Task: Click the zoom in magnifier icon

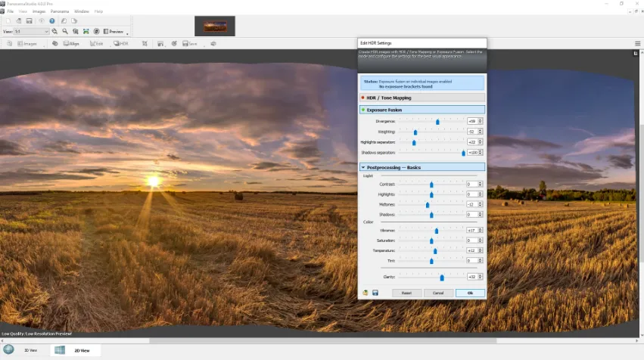Action: click(54, 31)
